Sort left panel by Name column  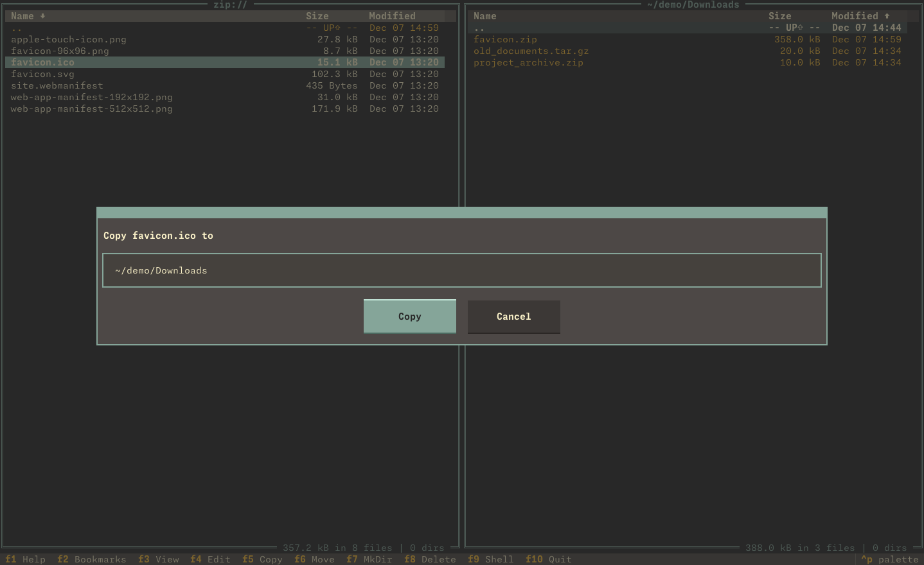22,16
